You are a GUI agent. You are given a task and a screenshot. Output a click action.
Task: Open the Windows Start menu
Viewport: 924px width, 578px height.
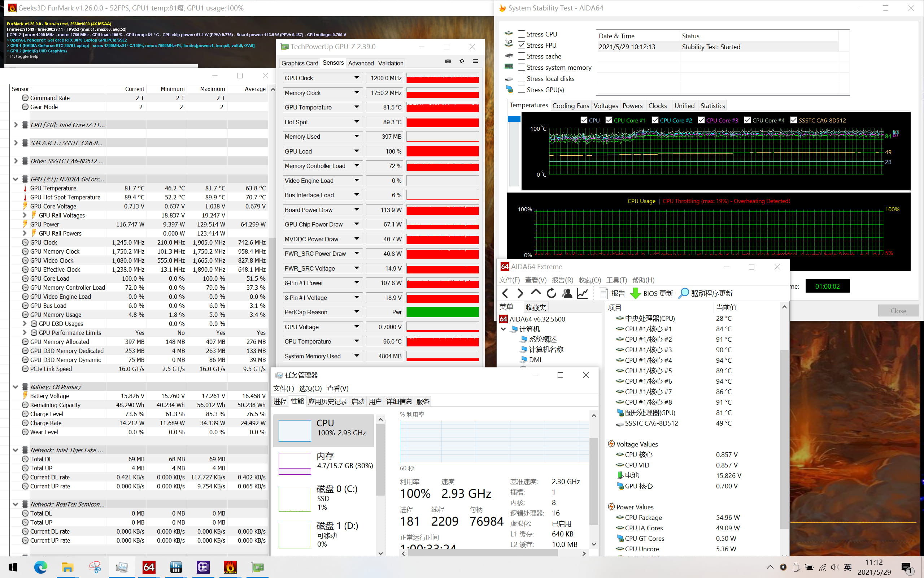[x=13, y=567]
